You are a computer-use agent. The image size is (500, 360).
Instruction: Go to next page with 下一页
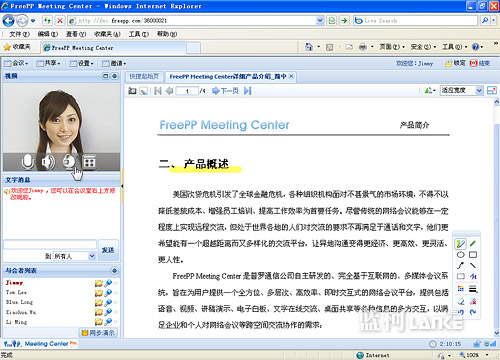(225, 91)
